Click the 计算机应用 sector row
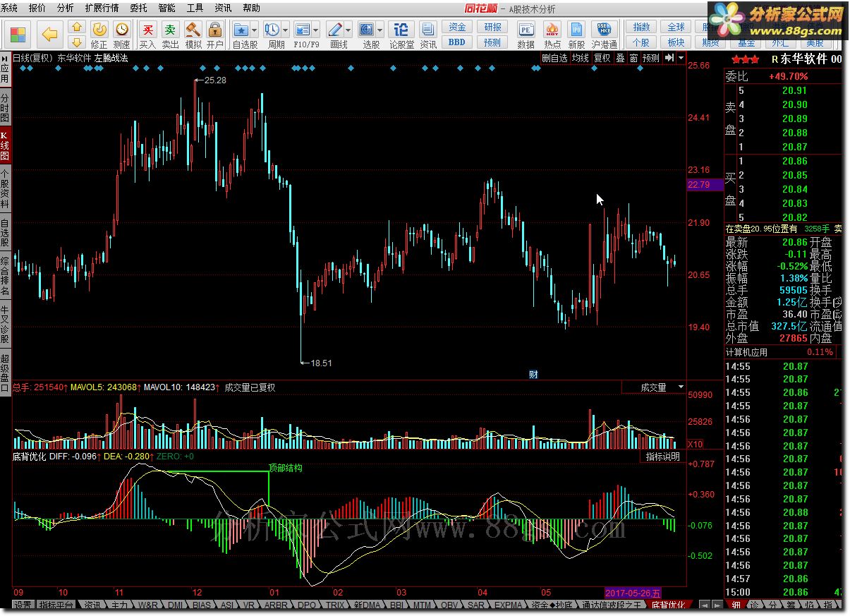850x616 pixels. (783, 352)
